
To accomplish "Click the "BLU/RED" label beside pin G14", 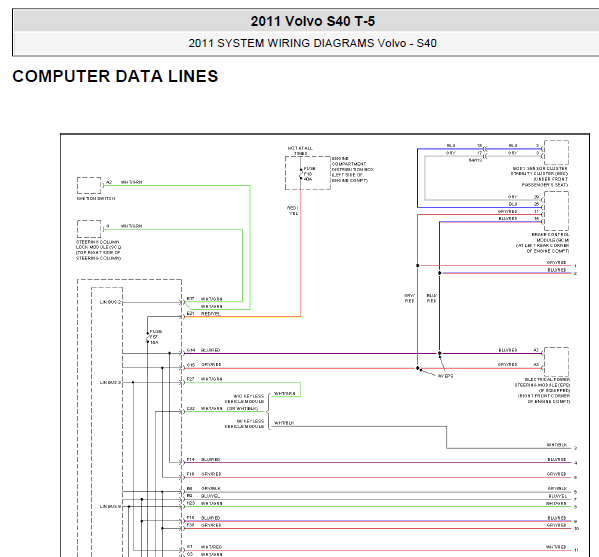I will click(x=210, y=350).
